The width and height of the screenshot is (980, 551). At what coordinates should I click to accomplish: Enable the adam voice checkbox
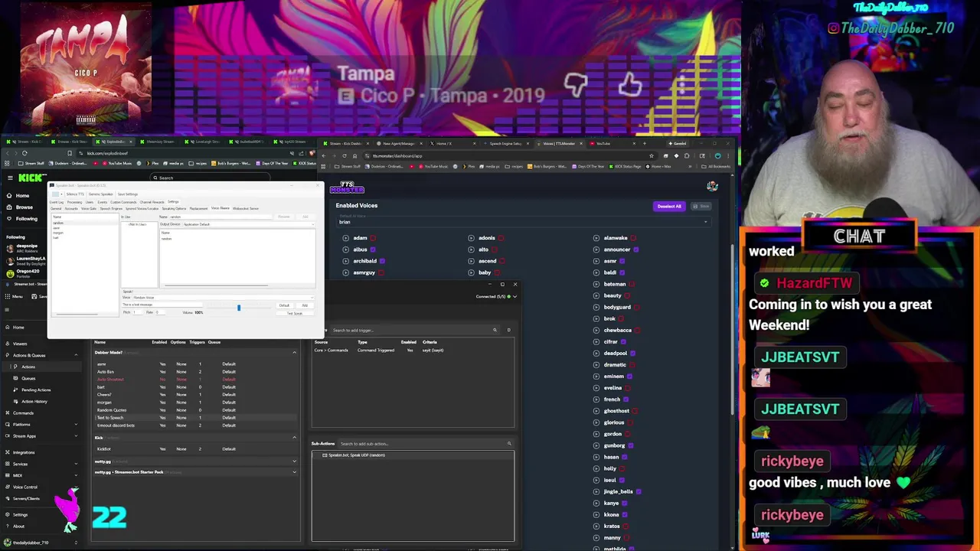point(373,238)
